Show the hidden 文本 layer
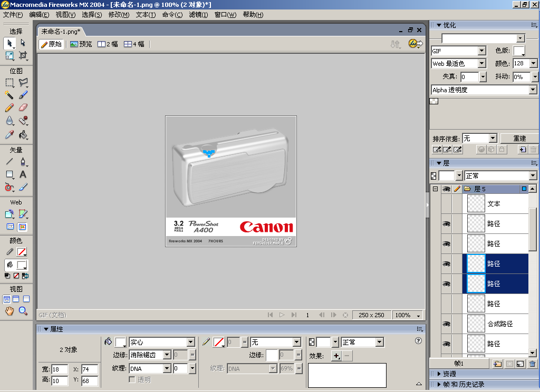Viewport: 540px width, 392px height. [446, 204]
